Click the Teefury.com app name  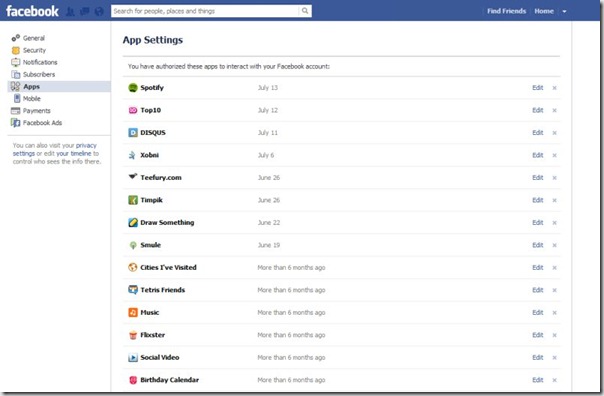coord(161,178)
